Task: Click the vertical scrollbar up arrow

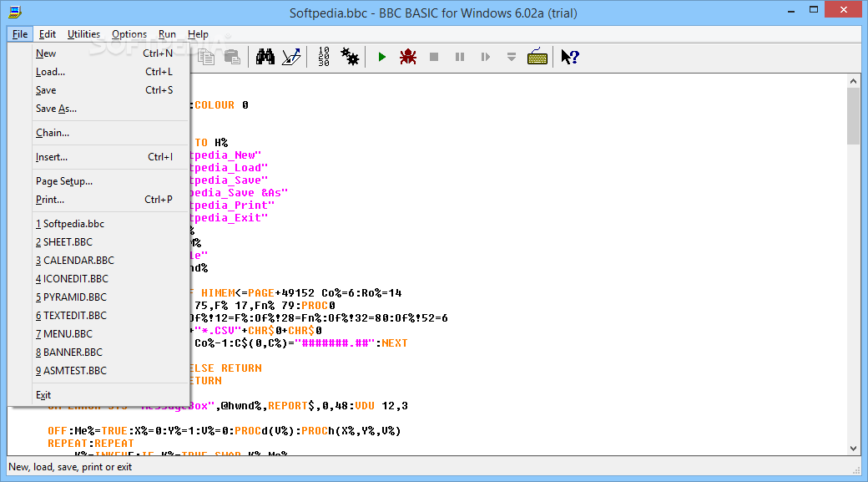Action: 853,81
